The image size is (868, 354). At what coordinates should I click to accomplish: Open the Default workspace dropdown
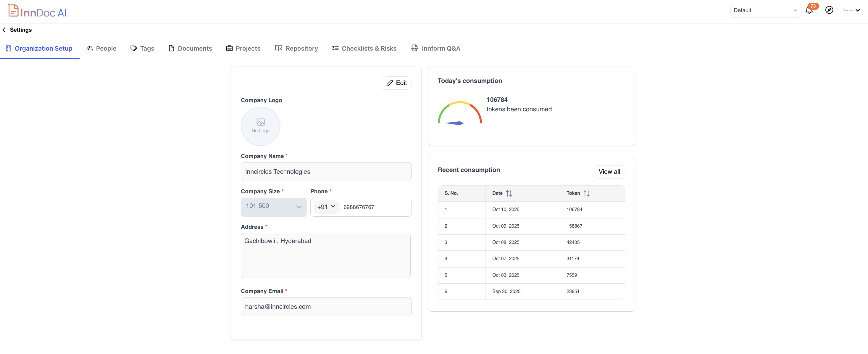coord(765,10)
